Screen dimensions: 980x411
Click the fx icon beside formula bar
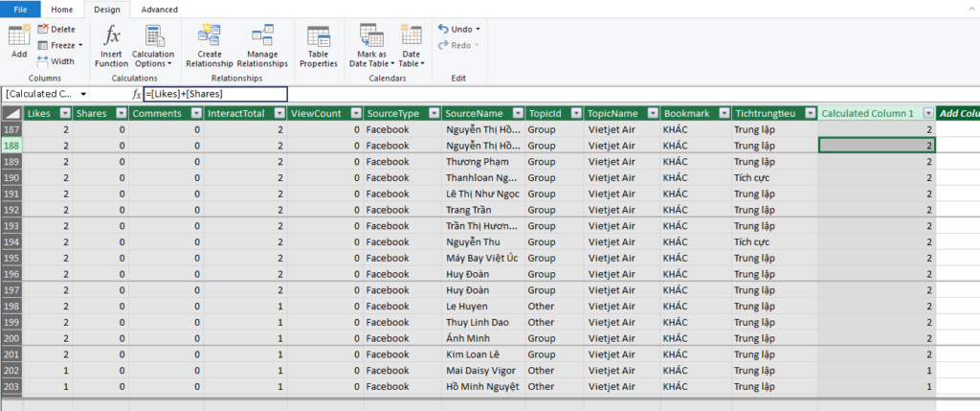[137, 94]
